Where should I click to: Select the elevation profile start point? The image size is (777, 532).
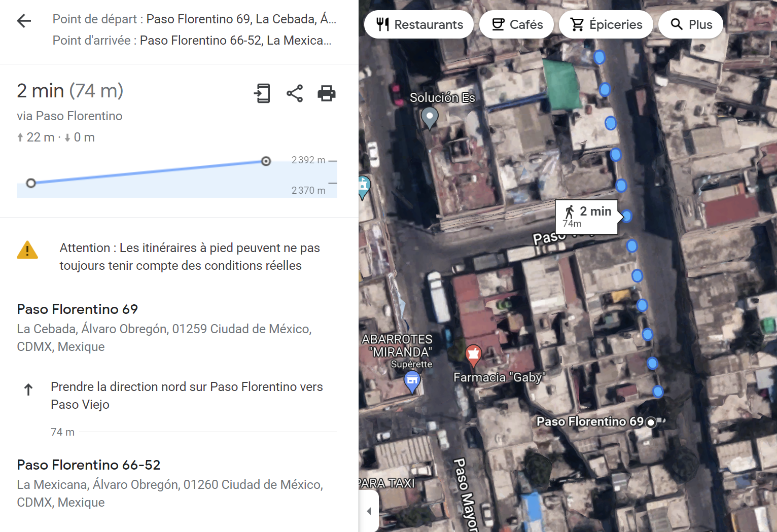[31, 183]
